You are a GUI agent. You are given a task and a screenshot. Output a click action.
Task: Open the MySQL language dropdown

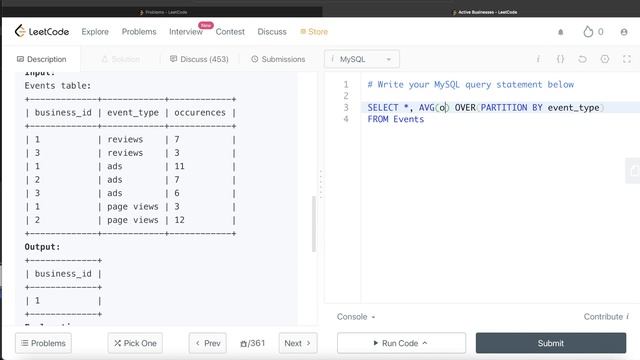362,59
